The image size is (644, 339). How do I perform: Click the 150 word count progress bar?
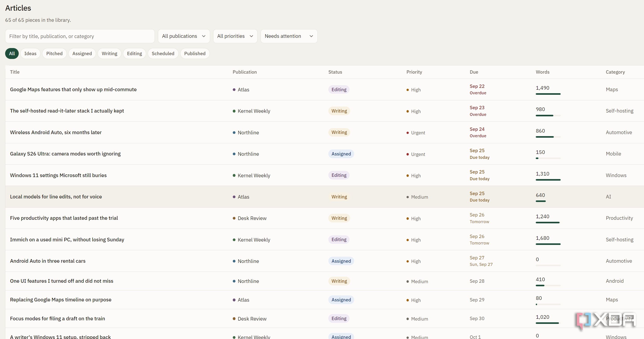(x=548, y=158)
